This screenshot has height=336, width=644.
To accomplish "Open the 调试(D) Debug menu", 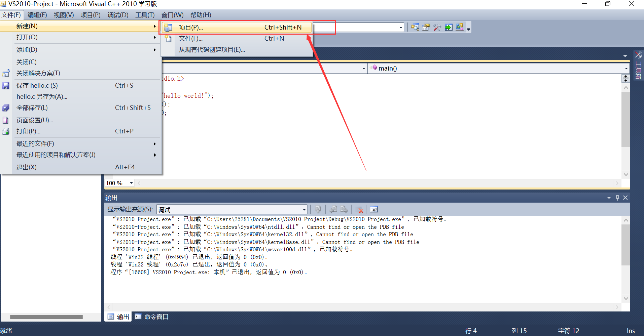I will pyautogui.click(x=118, y=15).
